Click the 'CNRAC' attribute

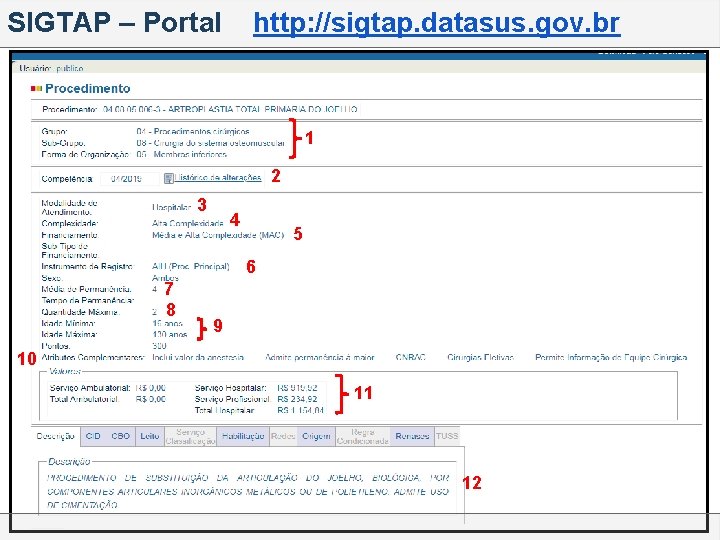411,357
